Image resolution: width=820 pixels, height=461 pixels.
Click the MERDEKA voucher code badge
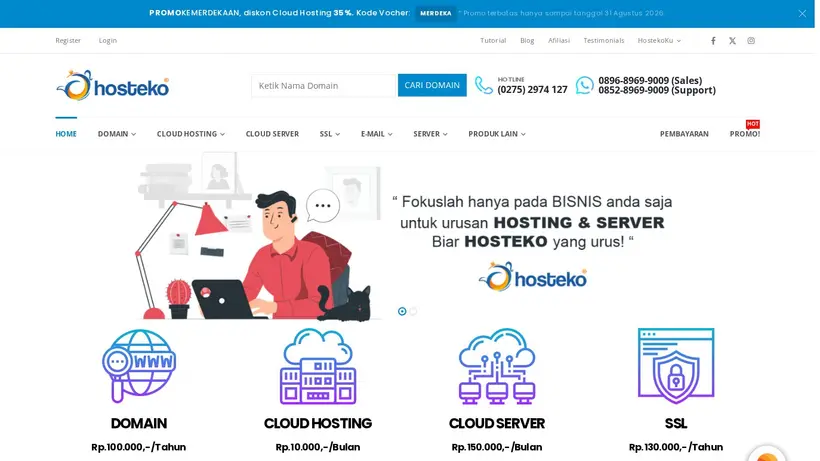tap(436, 14)
